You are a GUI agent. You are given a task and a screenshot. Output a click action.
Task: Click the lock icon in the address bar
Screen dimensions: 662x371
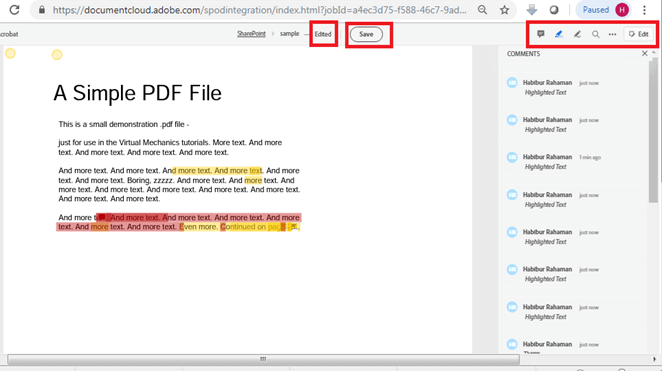[x=41, y=10]
